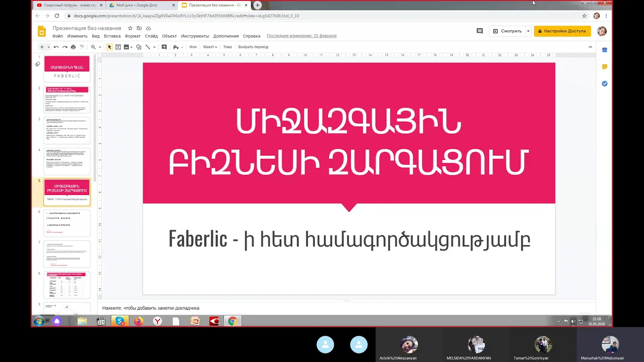Reload the page in Chrome
Image resolution: width=644 pixels, height=362 pixels.
click(57, 16)
